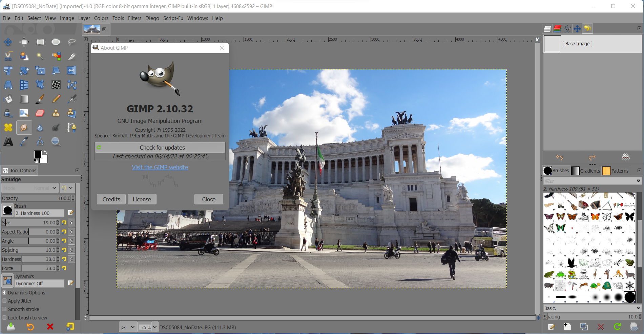The width and height of the screenshot is (644, 334).
Task: Select the Perspective tool
Action: 8,85
